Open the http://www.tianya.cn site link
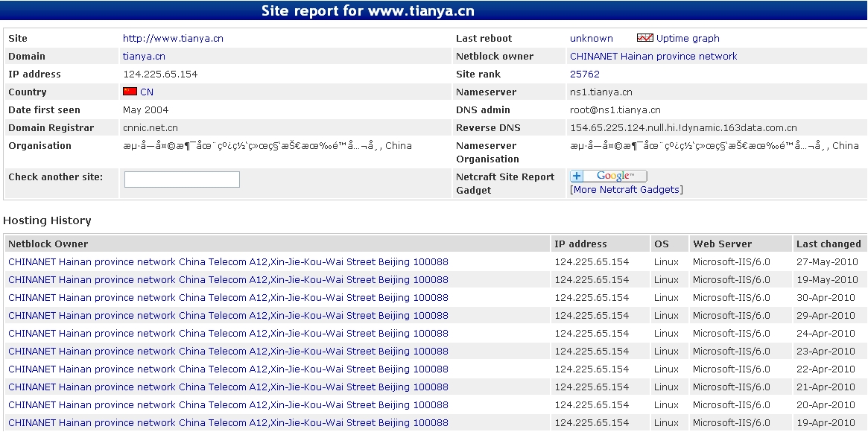 [174, 39]
